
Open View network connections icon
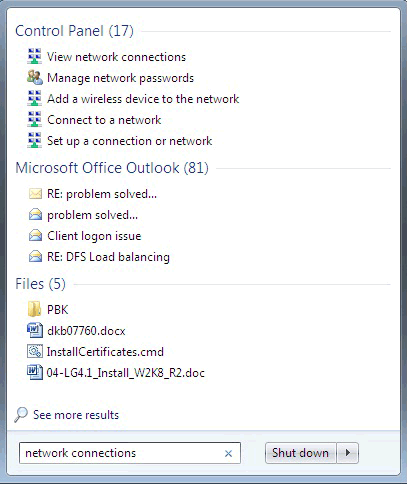(x=34, y=56)
